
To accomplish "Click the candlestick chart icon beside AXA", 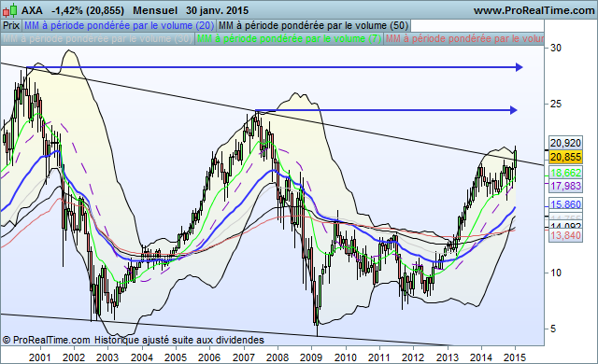I will point(10,10).
